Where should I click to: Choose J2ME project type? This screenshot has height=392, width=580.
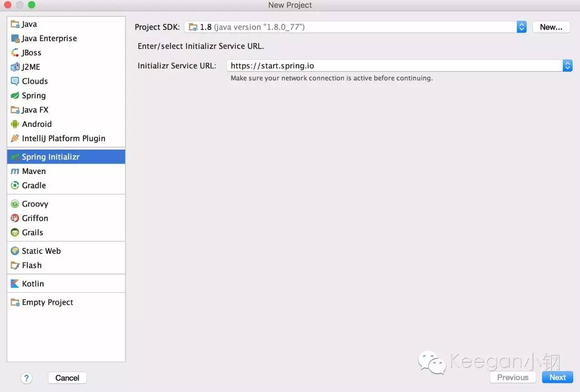(31, 67)
